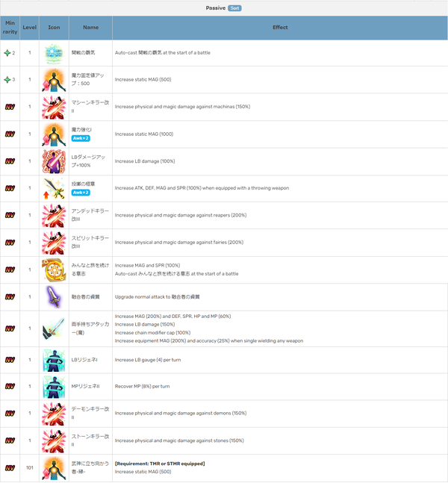Viewport: 448px width, 483px height.
Task: Click the Level column header
Action: click(x=30, y=28)
